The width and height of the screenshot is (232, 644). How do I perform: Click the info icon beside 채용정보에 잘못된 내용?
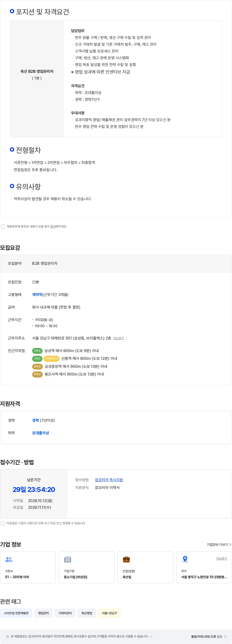tap(3, 227)
